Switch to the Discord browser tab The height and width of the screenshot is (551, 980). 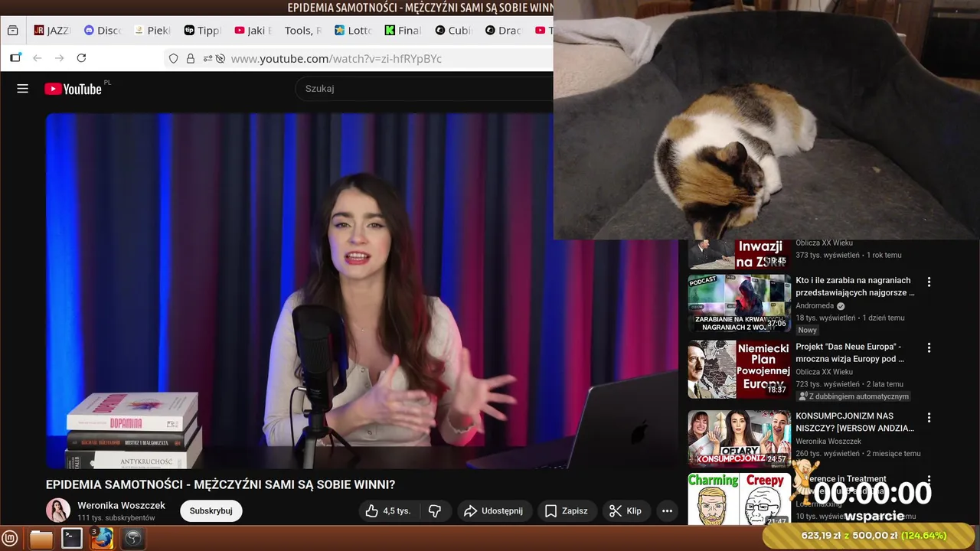(x=103, y=31)
